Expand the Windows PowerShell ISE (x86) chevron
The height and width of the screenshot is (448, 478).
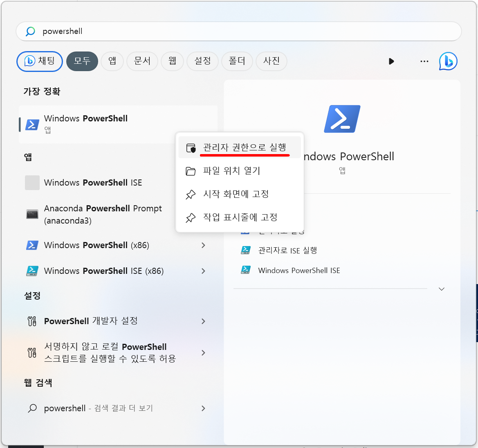(x=203, y=271)
